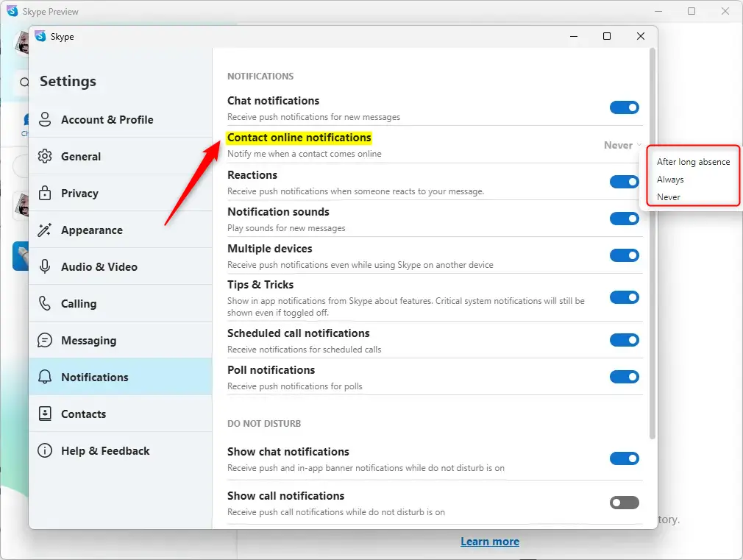Minimize the Skype settings window
The width and height of the screenshot is (743, 560).
coord(573,36)
